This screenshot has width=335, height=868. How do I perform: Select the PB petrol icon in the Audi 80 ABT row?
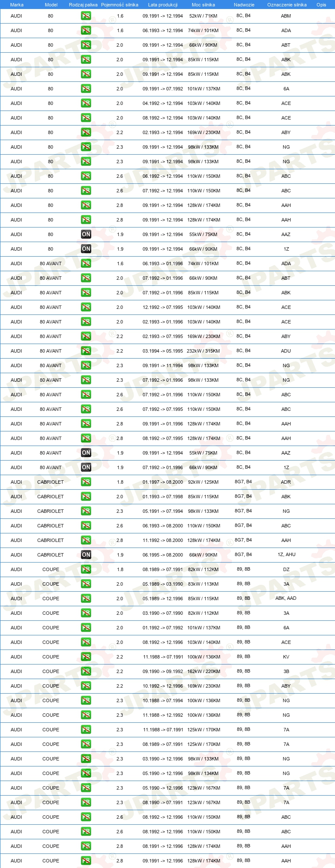coord(86,45)
